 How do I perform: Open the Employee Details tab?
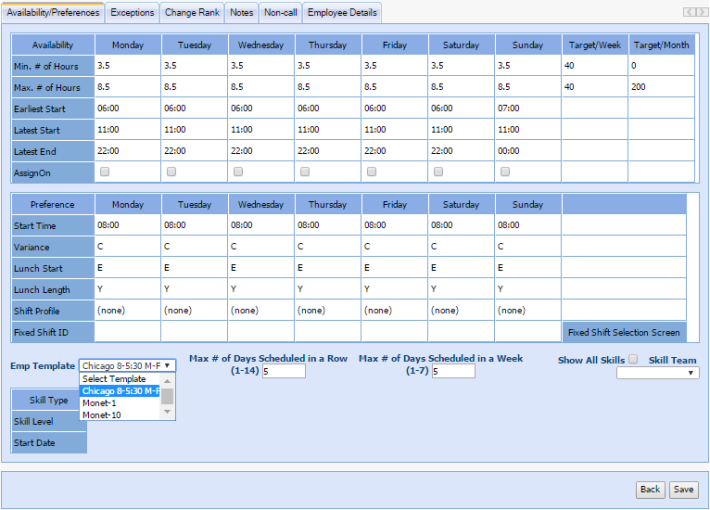342,12
